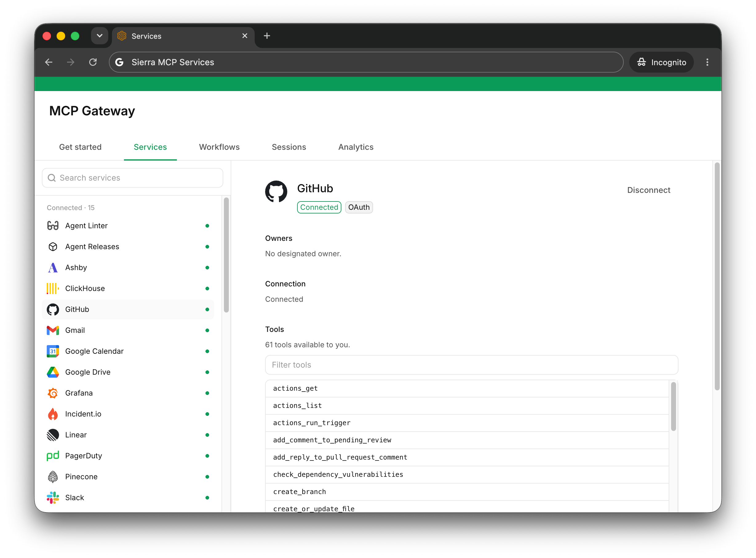Select the actions_list tool row
Screen dimensions: 756x558
(x=467, y=406)
